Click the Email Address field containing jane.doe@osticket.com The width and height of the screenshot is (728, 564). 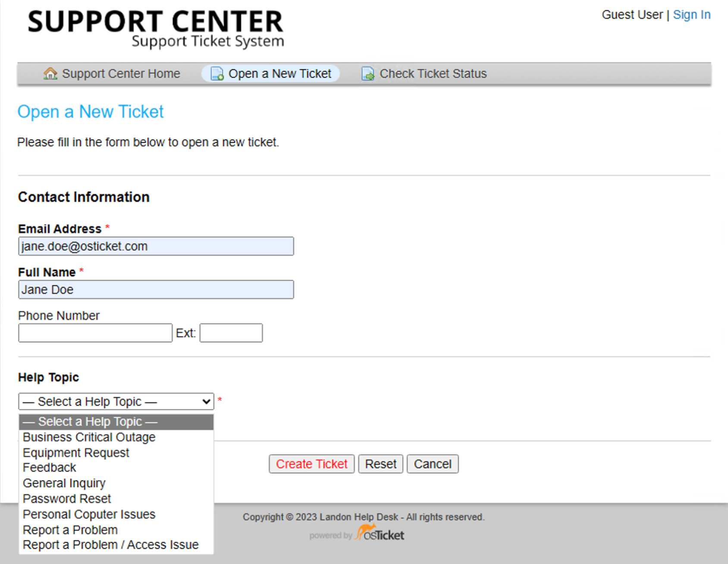click(x=156, y=246)
